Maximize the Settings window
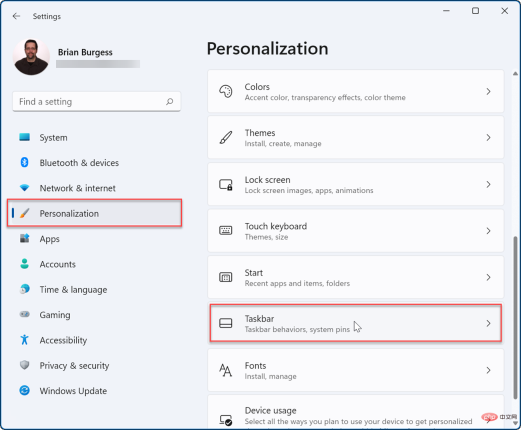The height and width of the screenshot is (430, 521). (475, 11)
